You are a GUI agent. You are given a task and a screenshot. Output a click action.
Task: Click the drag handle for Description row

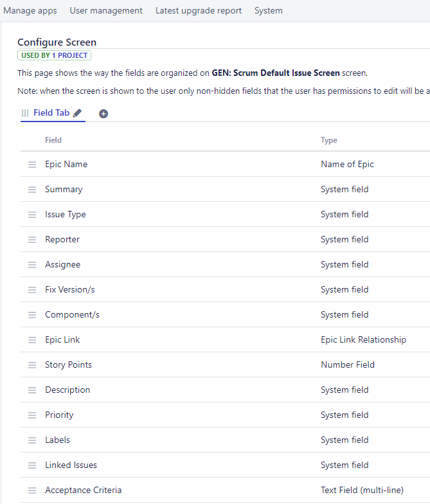point(32,390)
